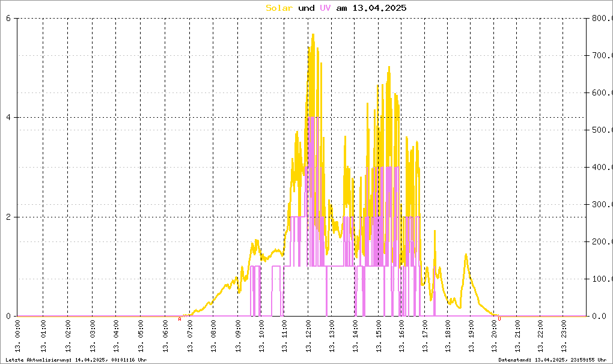The height and width of the screenshot is (364, 613).
Task: Click the time label "13. 17:00"
Action: coord(425,336)
